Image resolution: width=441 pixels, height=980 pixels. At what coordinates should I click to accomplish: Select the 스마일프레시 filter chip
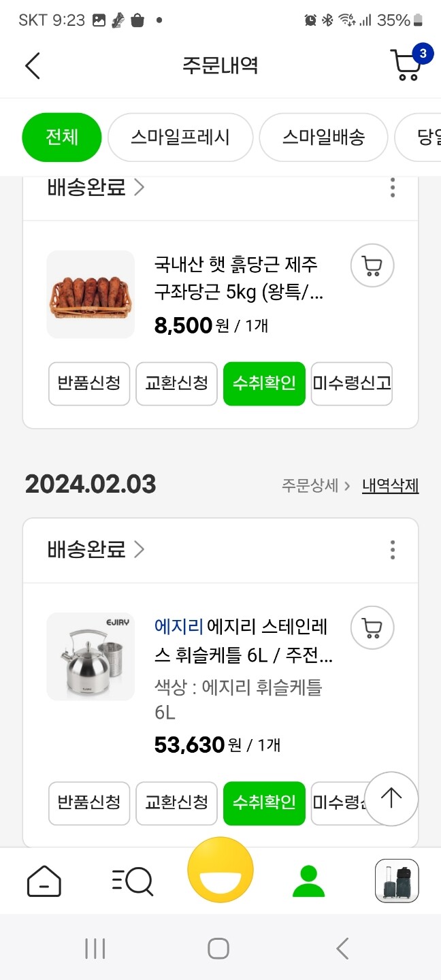(x=180, y=137)
